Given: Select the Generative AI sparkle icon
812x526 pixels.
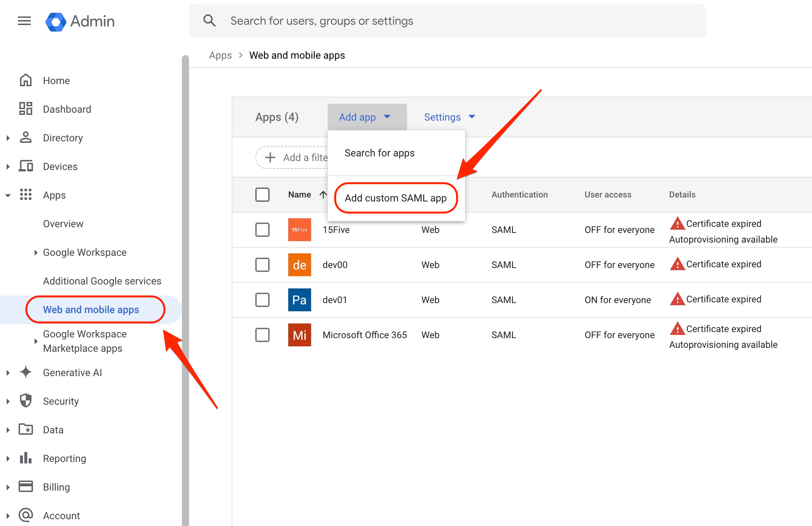Looking at the screenshot, I should [26, 372].
